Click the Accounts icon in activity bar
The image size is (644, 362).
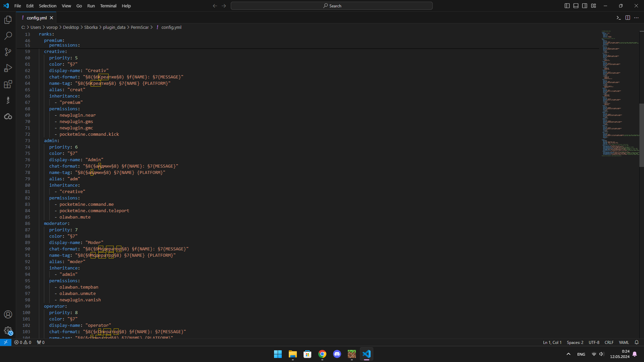coord(8,314)
